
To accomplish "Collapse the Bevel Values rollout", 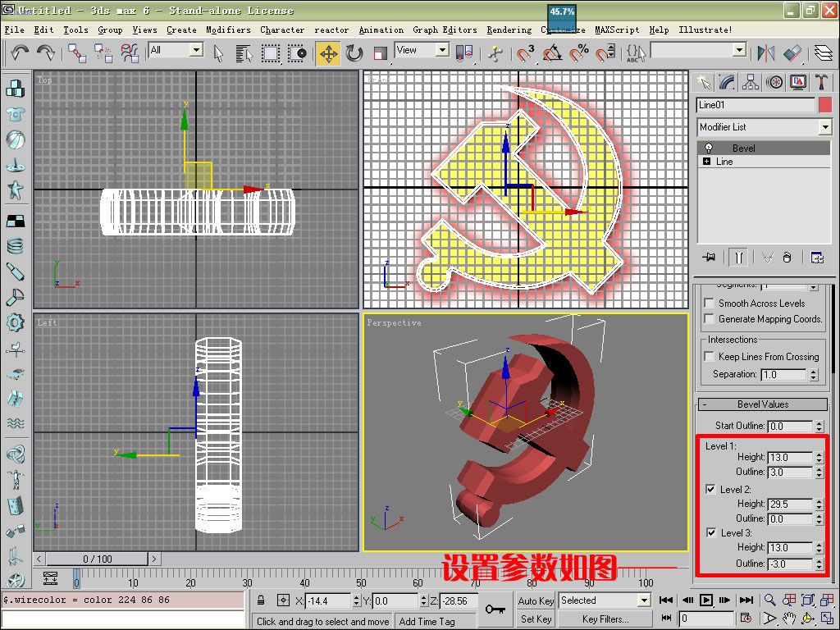I will (762, 404).
